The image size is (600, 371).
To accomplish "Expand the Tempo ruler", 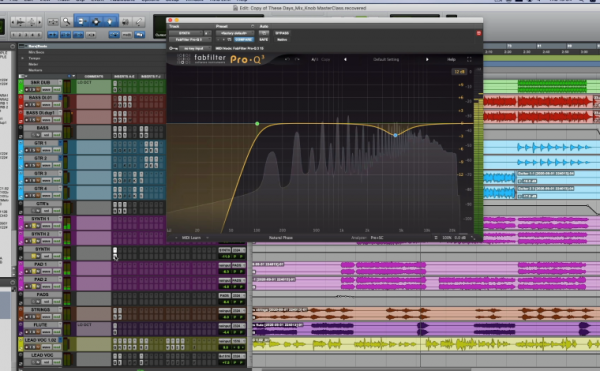I will click(22, 58).
